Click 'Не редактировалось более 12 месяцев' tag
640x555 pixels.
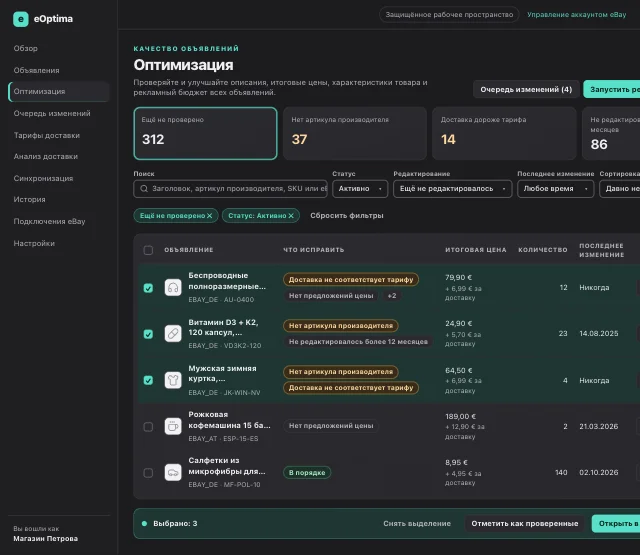click(358, 342)
